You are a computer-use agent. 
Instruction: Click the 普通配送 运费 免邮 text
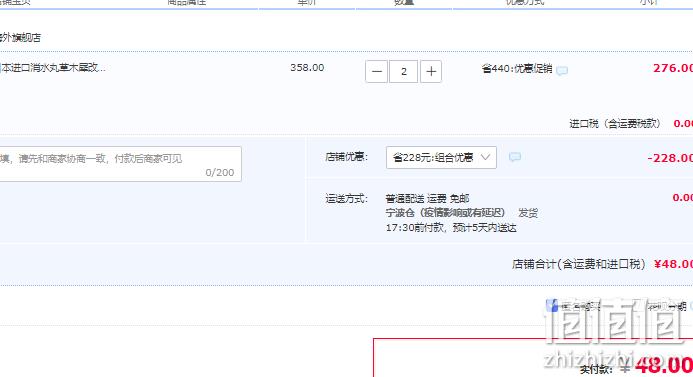[x=427, y=198]
